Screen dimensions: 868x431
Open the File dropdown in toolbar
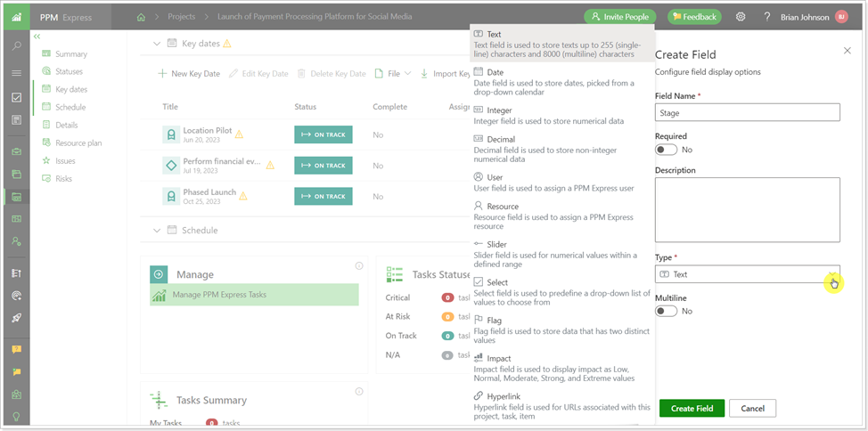pyautogui.click(x=393, y=74)
